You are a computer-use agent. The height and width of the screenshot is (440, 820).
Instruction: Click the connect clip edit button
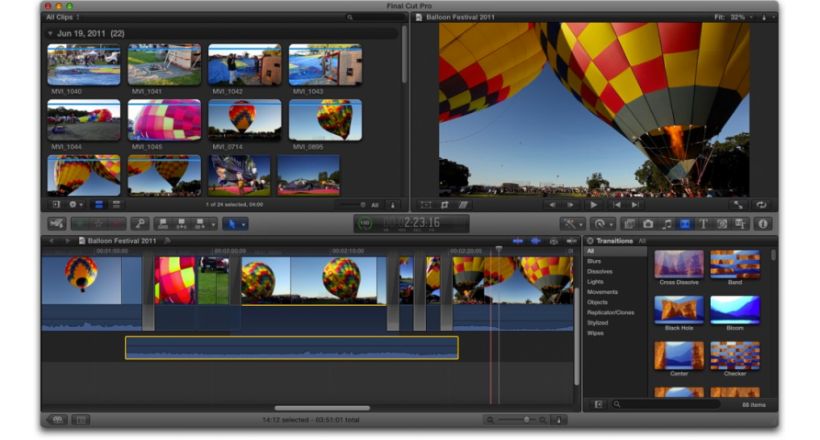(x=163, y=224)
